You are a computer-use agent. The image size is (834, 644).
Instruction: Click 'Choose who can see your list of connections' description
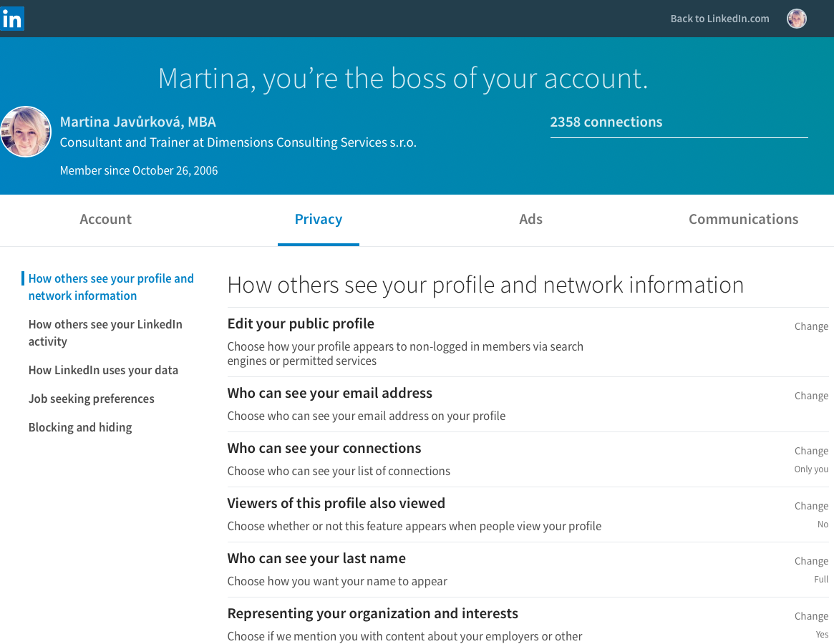click(339, 471)
